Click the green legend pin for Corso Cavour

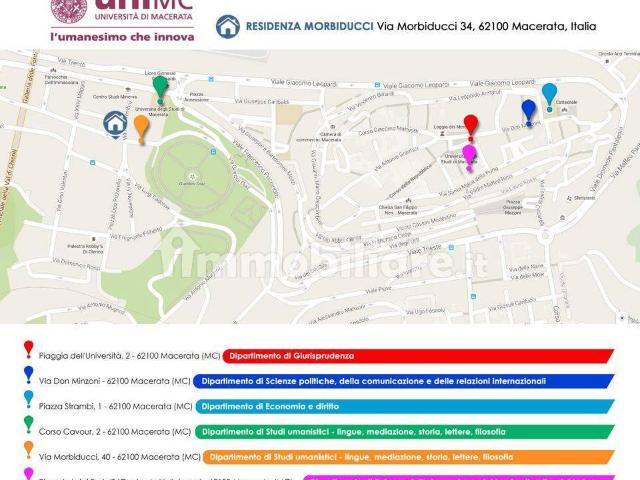tap(29, 424)
